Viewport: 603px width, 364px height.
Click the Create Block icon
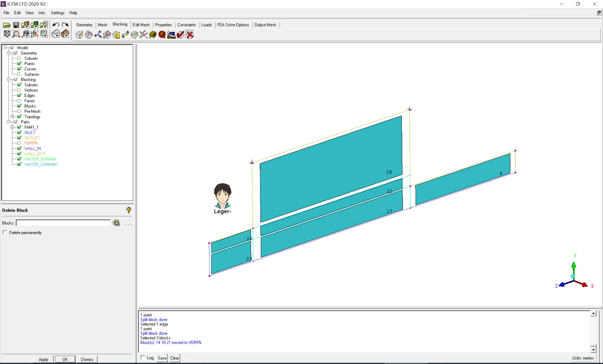(79, 35)
